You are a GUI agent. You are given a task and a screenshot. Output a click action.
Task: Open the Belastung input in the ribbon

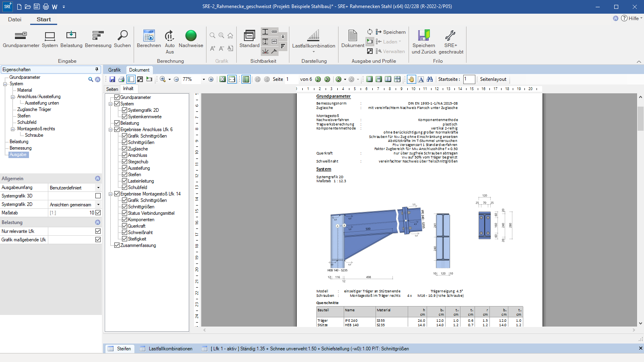click(71, 39)
